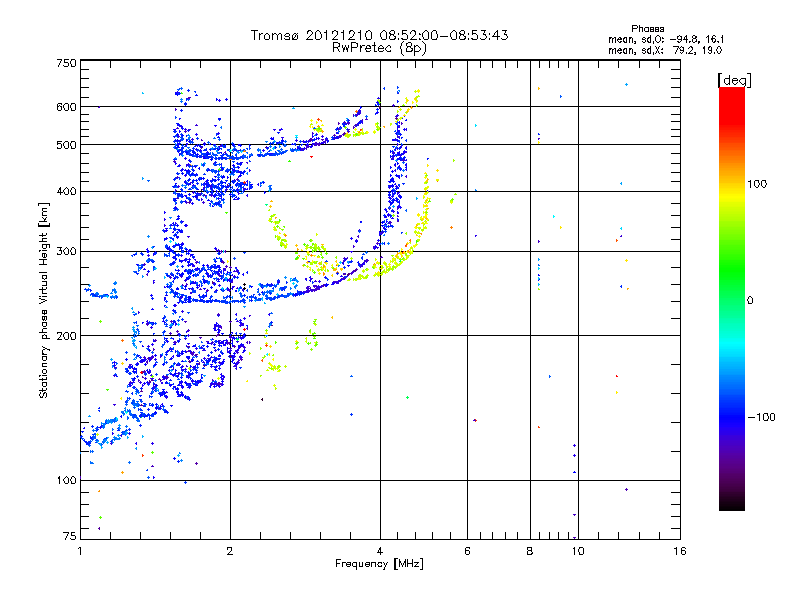
Task: Select the "RwPretec (8p)" subtitle
Action: pos(379,48)
